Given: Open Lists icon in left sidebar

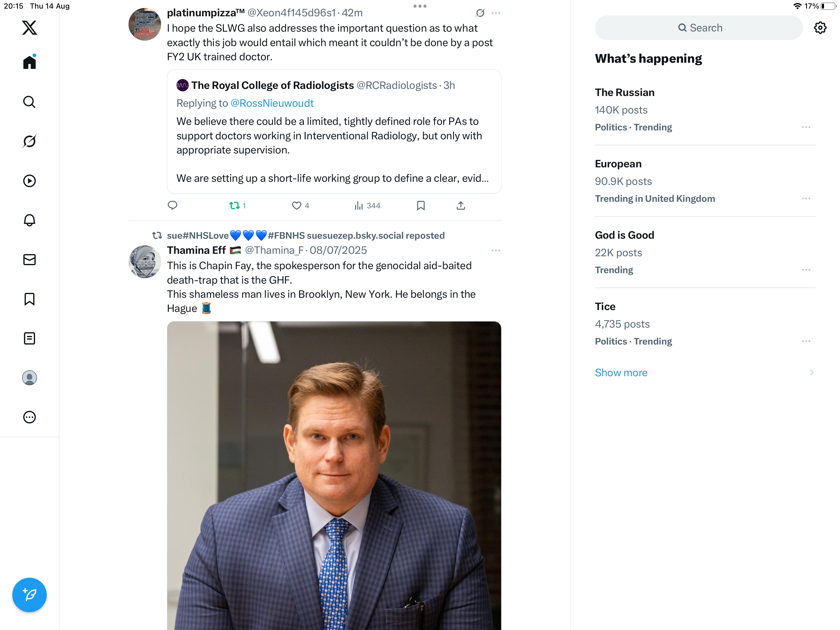Looking at the screenshot, I should 29,338.
